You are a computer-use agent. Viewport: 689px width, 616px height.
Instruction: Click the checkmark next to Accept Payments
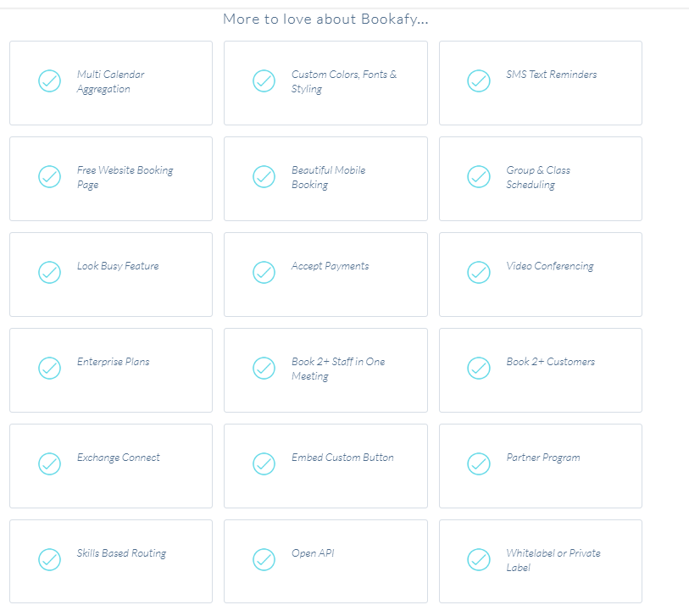tap(264, 273)
